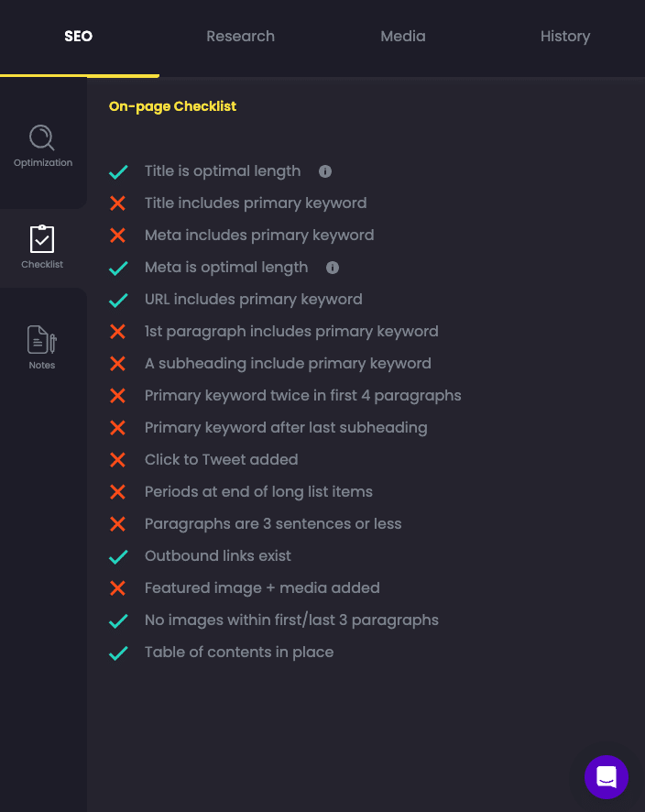Viewport: 645px width, 812px height.
Task: Click info icon beside Title is optimal length
Action: 325,171
